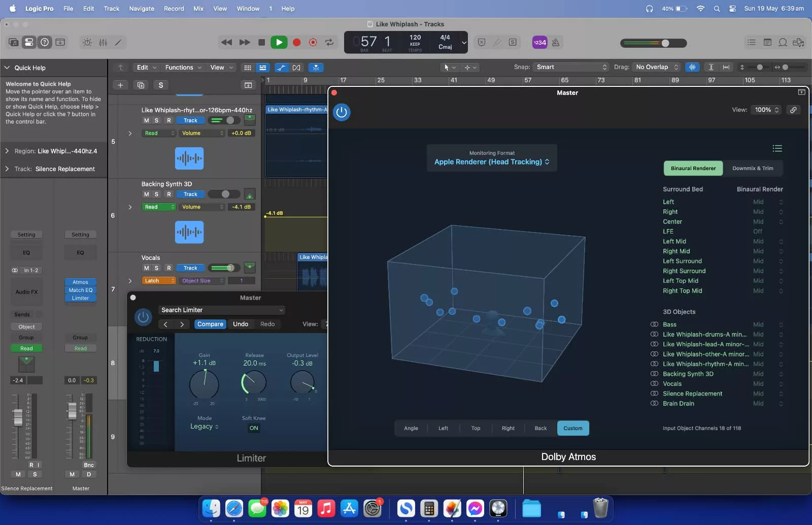Click the Compare button in Limiter
This screenshot has height=525, width=812.
point(210,324)
